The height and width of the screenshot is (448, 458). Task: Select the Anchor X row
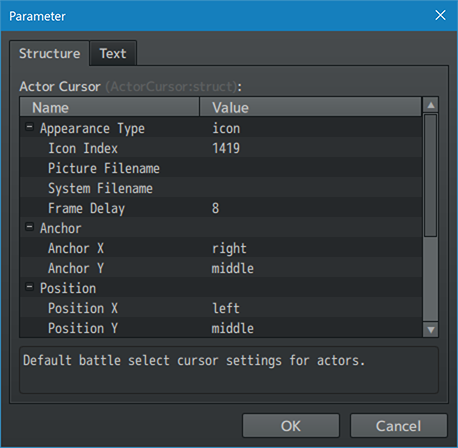coord(221,248)
